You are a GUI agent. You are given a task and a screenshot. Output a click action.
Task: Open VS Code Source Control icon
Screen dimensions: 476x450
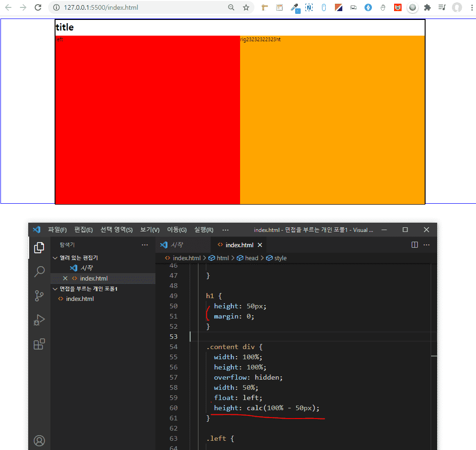tap(39, 296)
